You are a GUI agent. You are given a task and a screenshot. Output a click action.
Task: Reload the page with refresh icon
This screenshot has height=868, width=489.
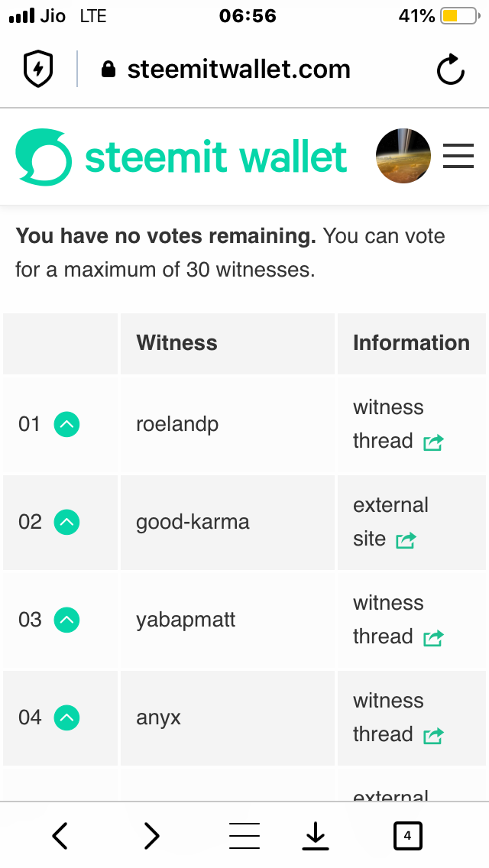coord(451,70)
